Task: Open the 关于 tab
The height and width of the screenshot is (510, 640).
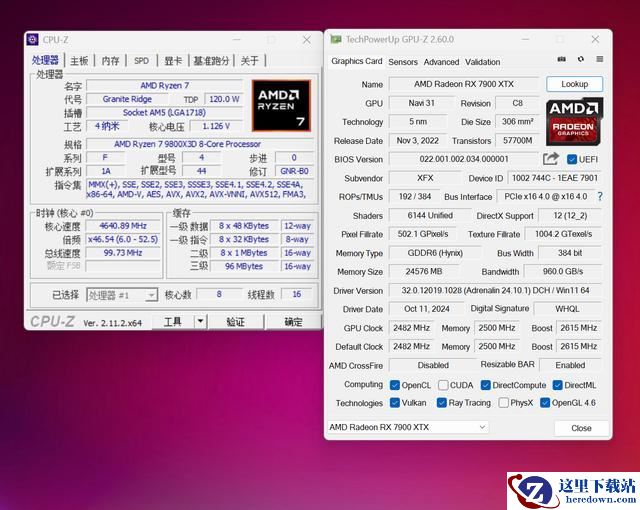Action: pyautogui.click(x=249, y=61)
